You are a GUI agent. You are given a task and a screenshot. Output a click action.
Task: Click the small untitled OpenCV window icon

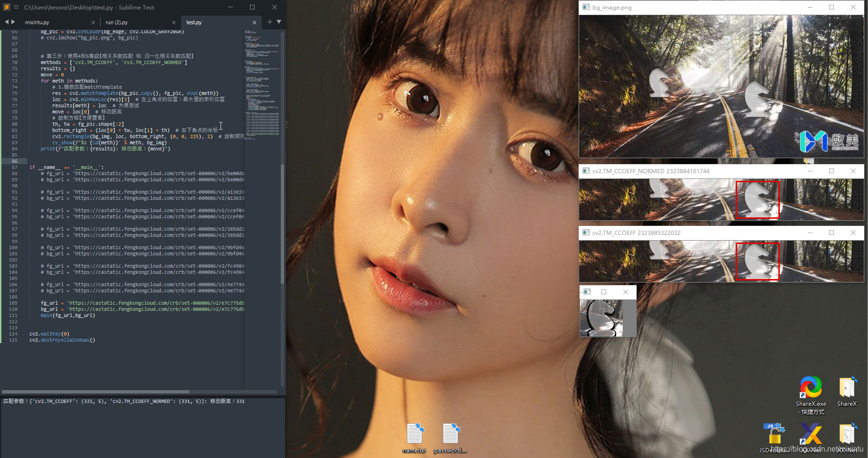coord(587,292)
